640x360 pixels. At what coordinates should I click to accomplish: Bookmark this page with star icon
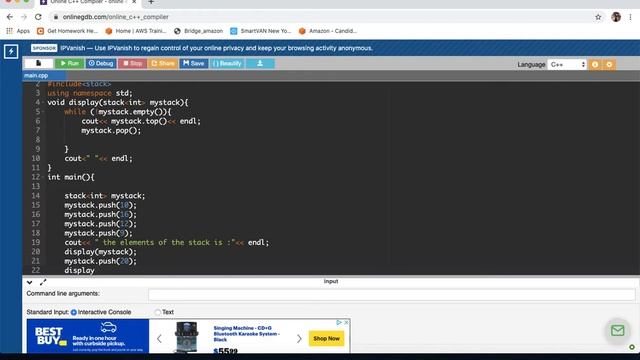pos(598,17)
